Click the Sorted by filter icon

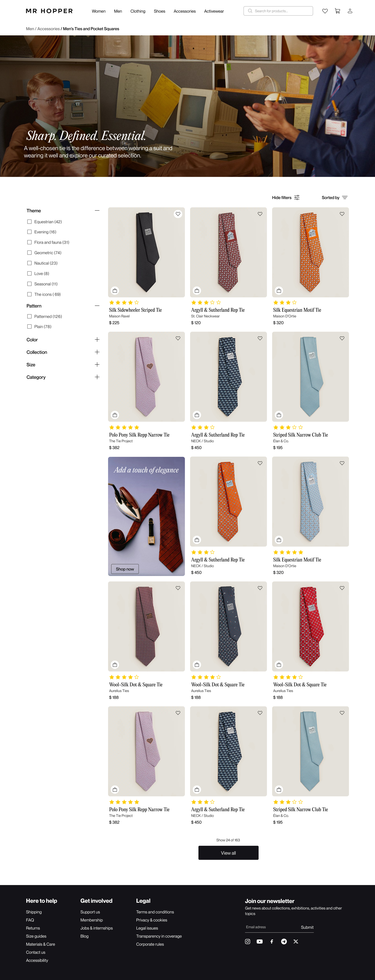coord(345,197)
